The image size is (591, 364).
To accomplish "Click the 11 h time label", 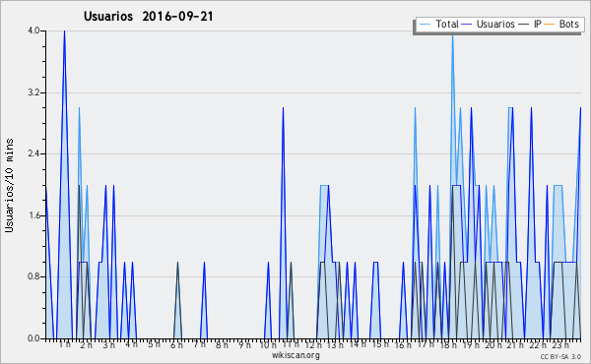I will click(291, 344).
